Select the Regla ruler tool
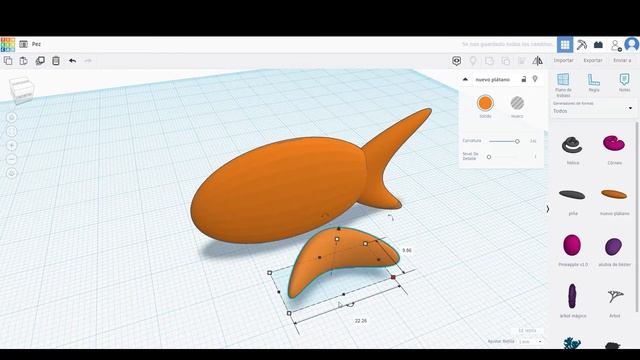Screen dimensions: 640x360 594,83
